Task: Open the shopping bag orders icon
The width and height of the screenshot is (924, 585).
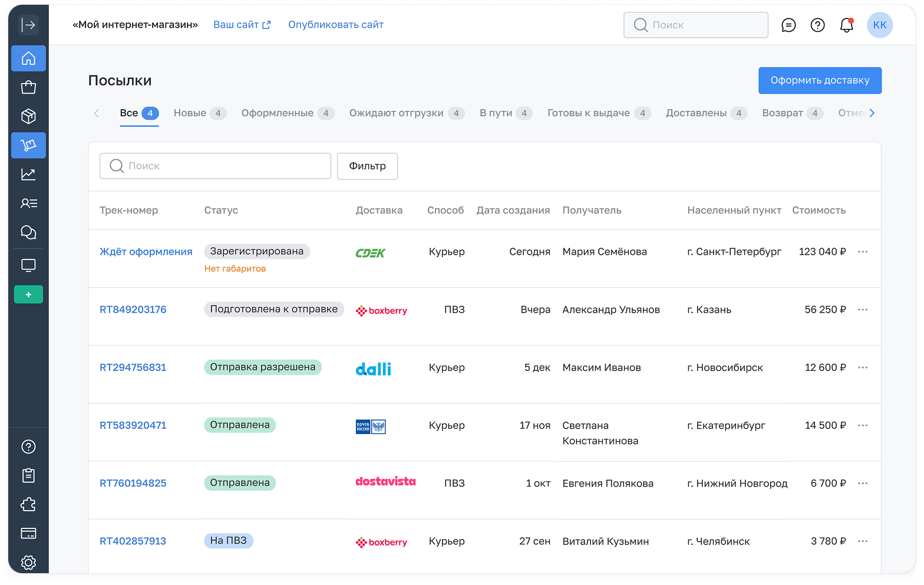Action: 28,87
